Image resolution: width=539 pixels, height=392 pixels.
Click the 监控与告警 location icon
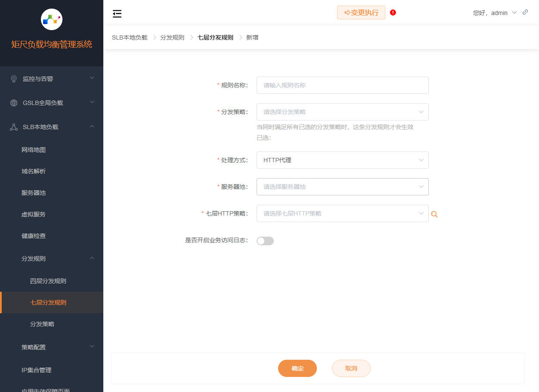[14, 79]
